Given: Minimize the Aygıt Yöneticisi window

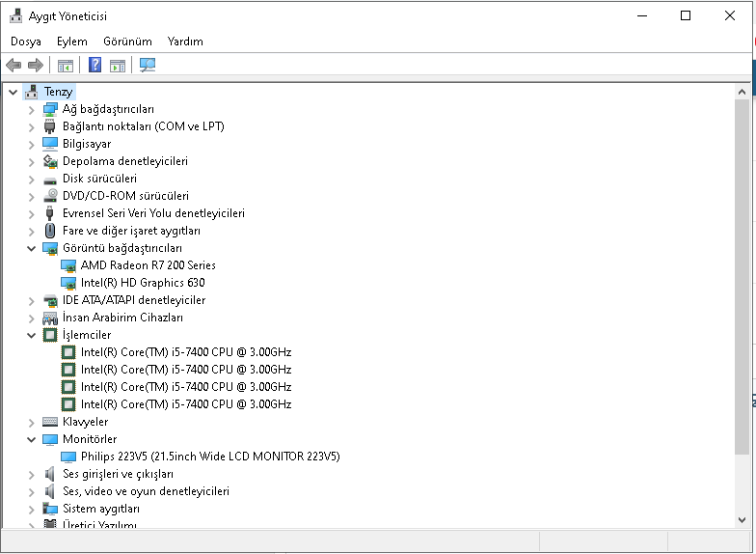Looking at the screenshot, I should [x=642, y=15].
